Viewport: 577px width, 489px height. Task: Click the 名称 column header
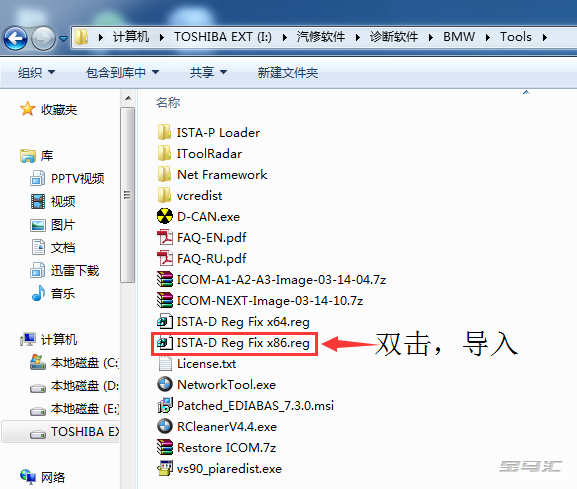click(x=168, y=102)
